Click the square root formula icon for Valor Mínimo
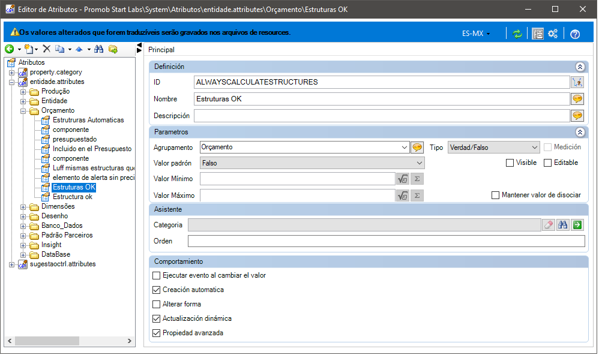Viewport: 605px width, 364px height. 402,179
